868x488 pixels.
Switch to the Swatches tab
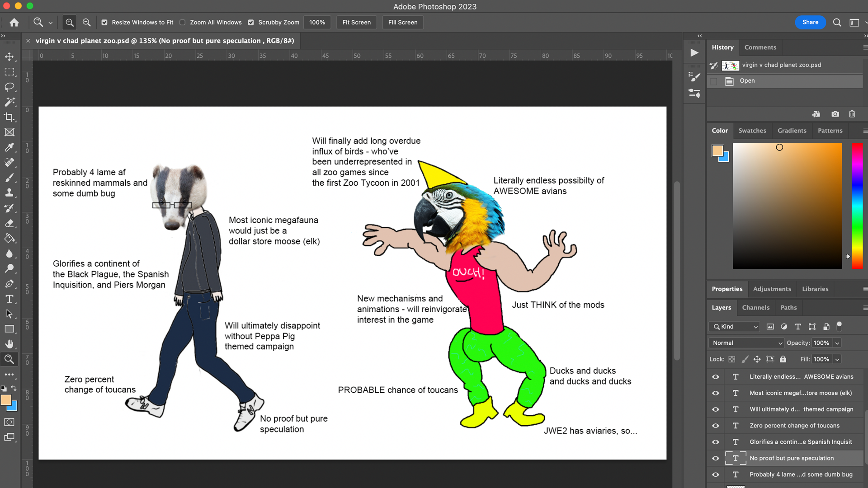pos(752,131)
